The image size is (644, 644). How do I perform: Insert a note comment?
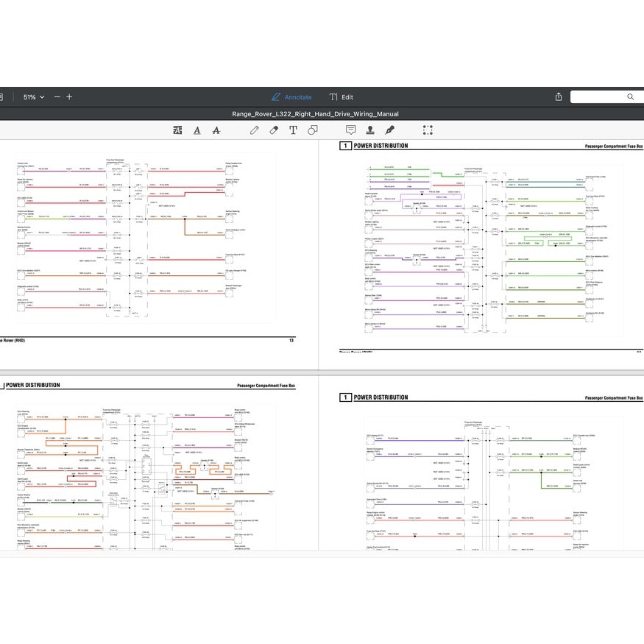pyautogui.click(x=350, y=130)
